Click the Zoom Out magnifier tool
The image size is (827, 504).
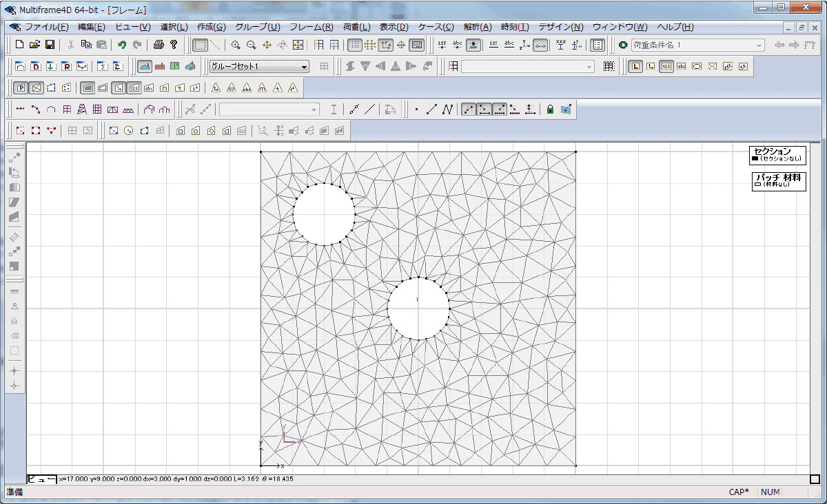pos(251,45)
